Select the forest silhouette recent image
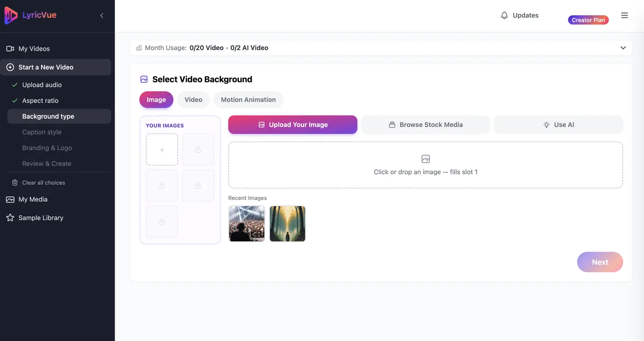This screenshot has width=644, height=341. coord(287,224)
